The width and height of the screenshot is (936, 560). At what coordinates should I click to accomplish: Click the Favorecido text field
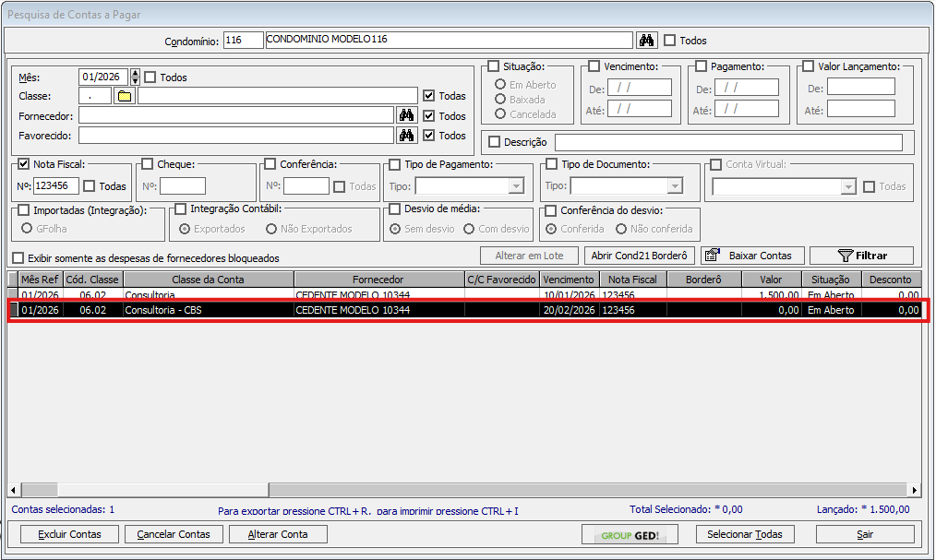click(x=236, y=136)
